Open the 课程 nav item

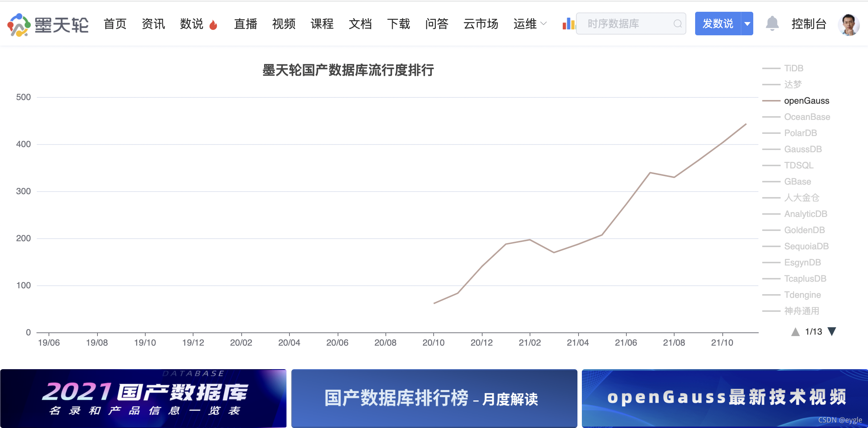click(x=322, y=24)
